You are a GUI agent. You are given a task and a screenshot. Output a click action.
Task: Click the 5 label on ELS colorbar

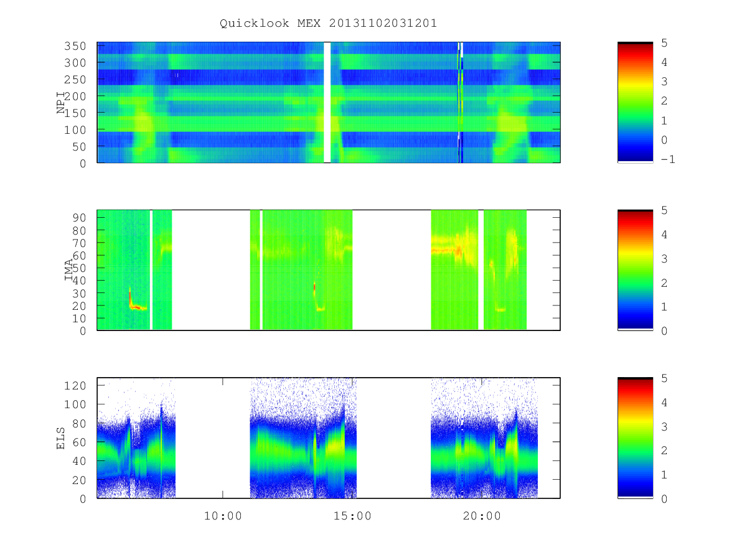[x=665, y=378]
